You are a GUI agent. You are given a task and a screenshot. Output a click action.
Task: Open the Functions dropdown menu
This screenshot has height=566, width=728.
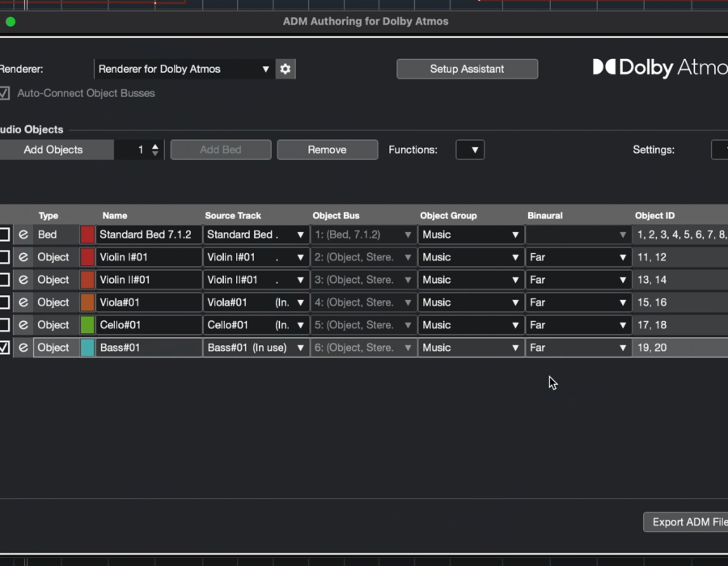pos(470,150)
